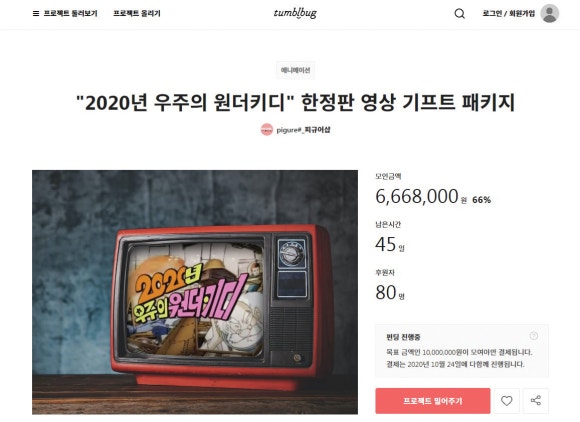Open the user profile avatar icon
Viewport: 580px width, 422px height.
click(x=549, y=14)
